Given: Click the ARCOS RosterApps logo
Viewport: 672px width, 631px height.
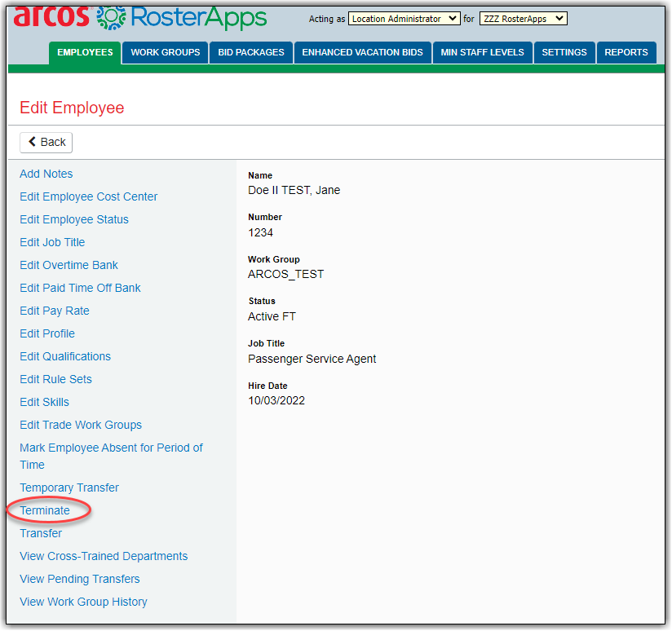Looking at the screenshot, I should (140, 16).
